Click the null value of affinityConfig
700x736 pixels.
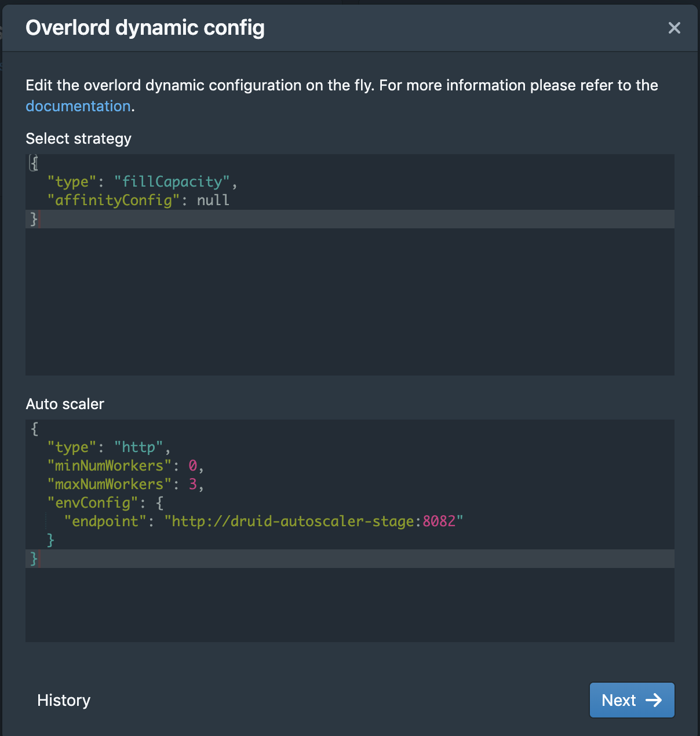[x=213, y=201]
